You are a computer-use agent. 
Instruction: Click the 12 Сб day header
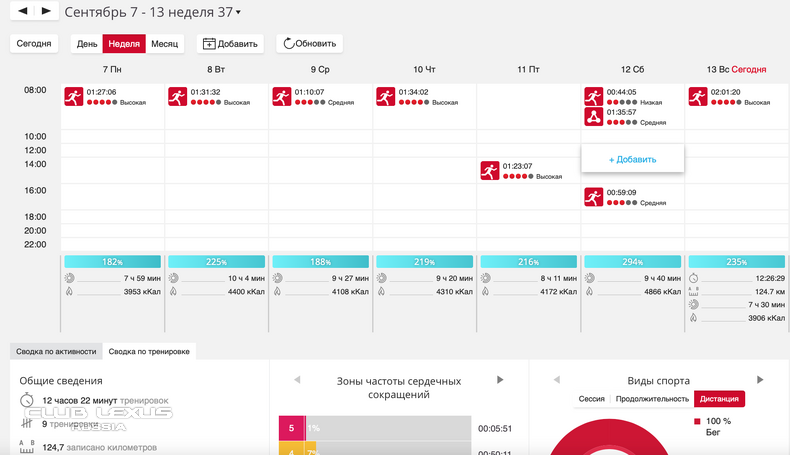click(632, 70)
